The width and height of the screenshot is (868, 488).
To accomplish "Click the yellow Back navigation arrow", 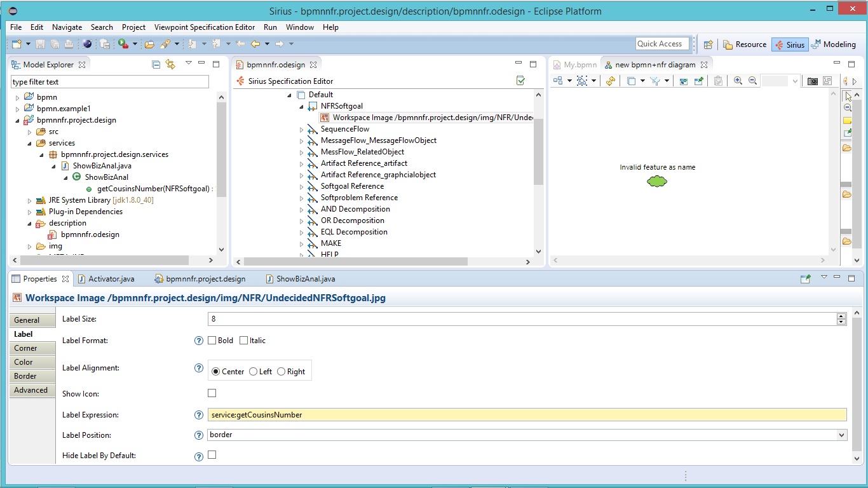I will click(255, 44).
